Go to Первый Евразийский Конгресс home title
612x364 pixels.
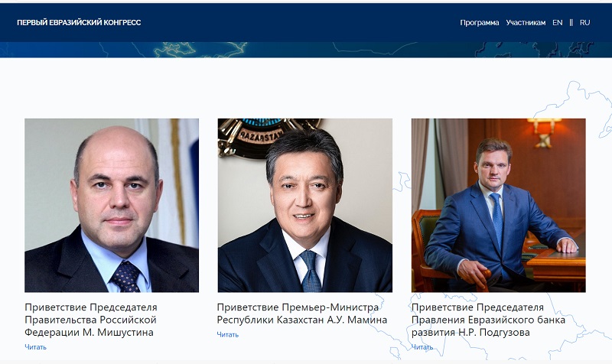[x=79, y=23]
